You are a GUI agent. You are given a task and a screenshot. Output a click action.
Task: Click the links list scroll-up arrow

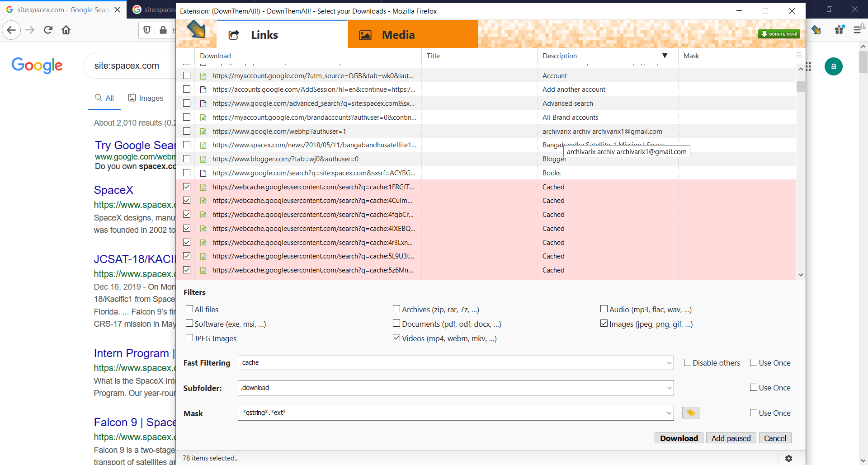(x=801, y=69)
